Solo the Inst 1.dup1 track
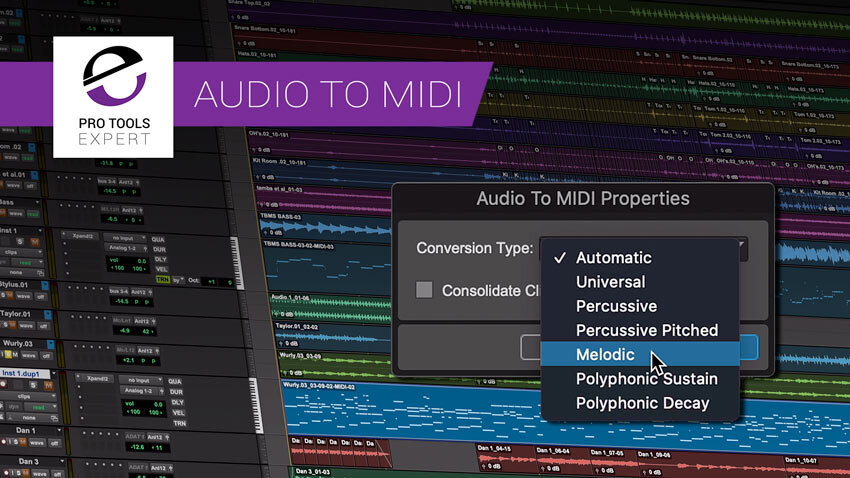 click(x=33, y=385)
